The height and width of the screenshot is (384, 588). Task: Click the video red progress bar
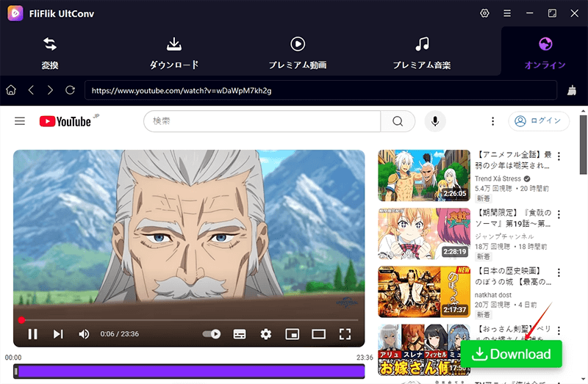coord(189,320)
